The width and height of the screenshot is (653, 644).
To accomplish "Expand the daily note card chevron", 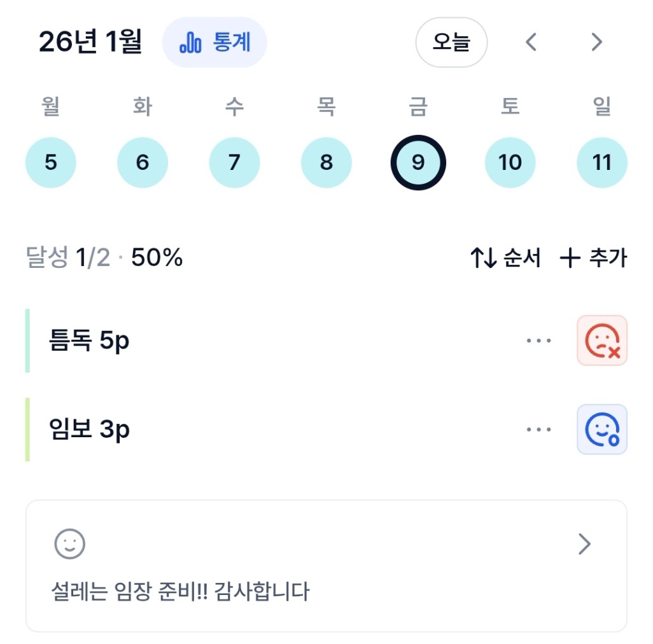I will click(x=584, y=544).
